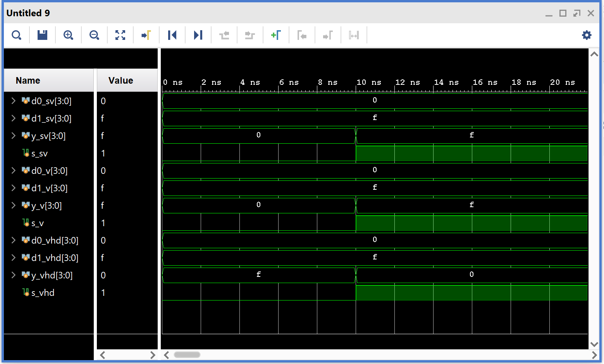This screenshot has width=604, height=364.
Task: Zoom in on the waveform
Action: (68, 35)
